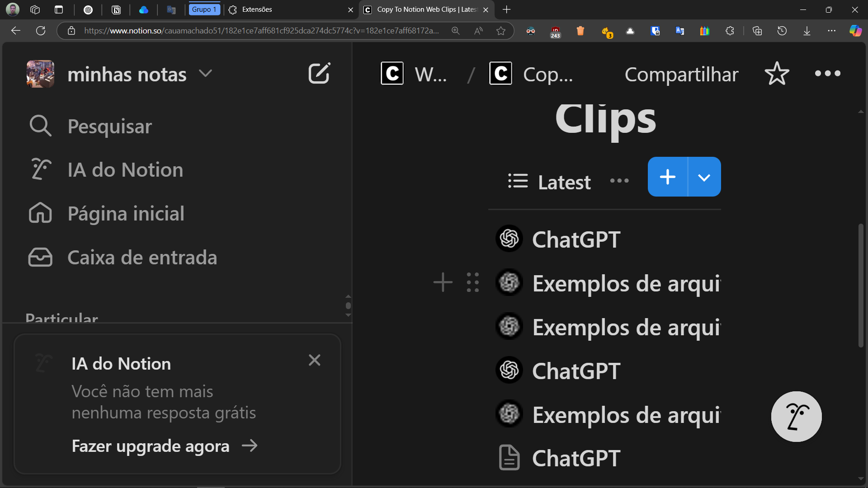Click the read aloud icon
The height and width of the screenshot is (488, 868).
[478, 31]
